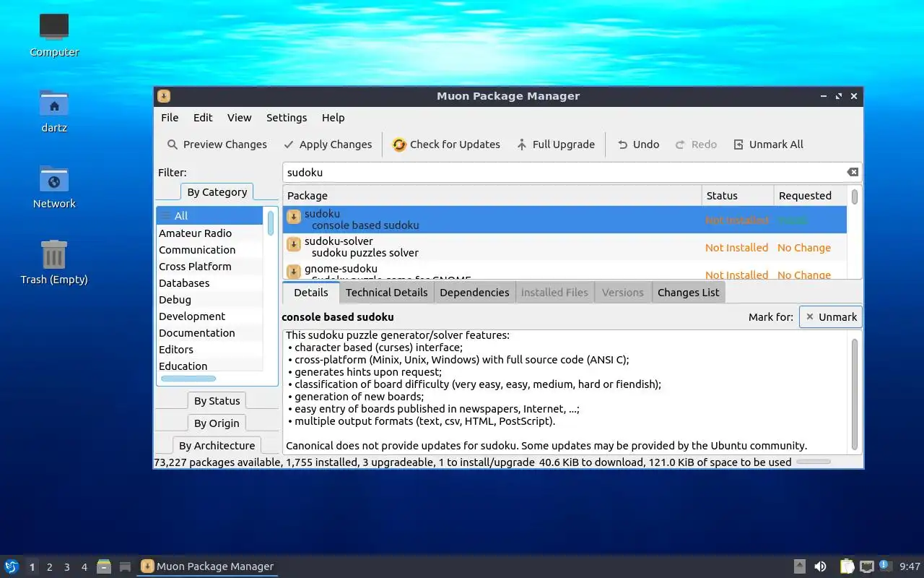Open the volume control tray icon

(820, 566)
